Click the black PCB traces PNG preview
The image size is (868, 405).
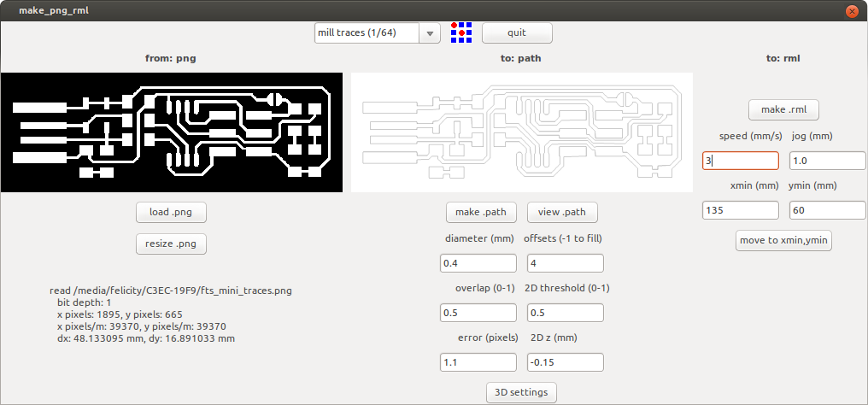172,132
